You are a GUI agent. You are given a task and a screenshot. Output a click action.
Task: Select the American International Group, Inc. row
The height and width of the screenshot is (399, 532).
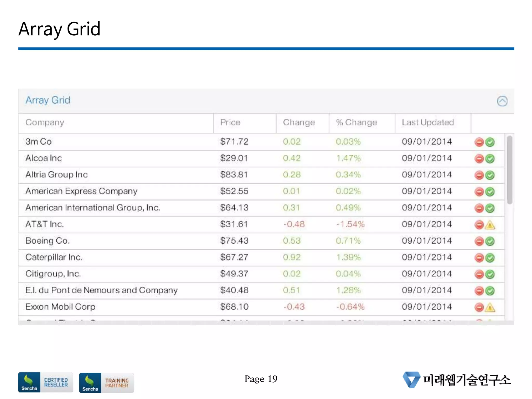[93, 208]
